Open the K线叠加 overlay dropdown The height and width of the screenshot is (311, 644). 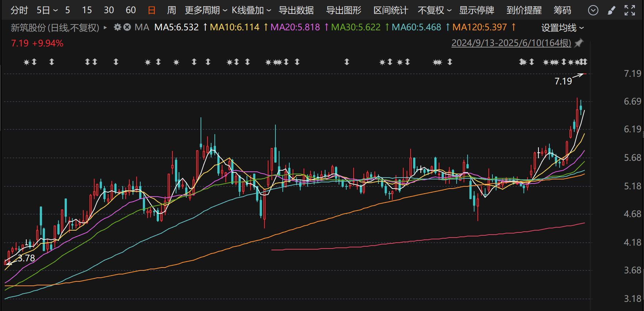251,10
